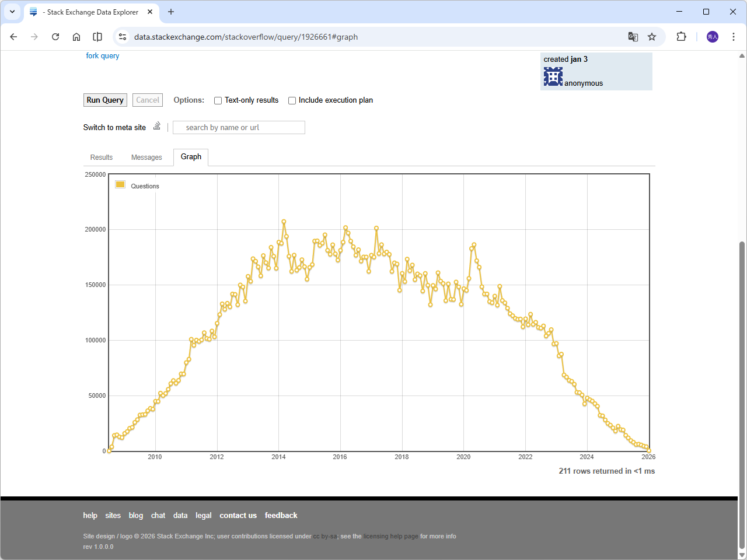This screenshot has height=560, width=747.
Task: Click the Questions legend color swatch
Action: click(120, 185)
